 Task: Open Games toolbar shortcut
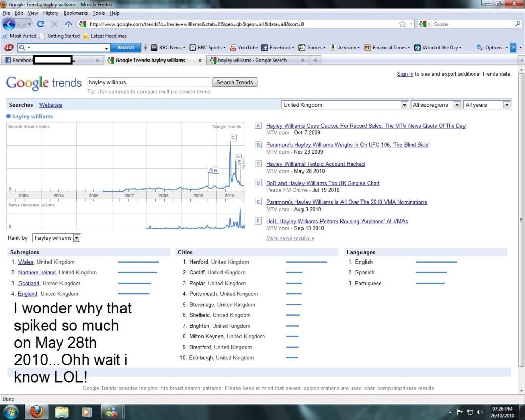tap(312, 48)
